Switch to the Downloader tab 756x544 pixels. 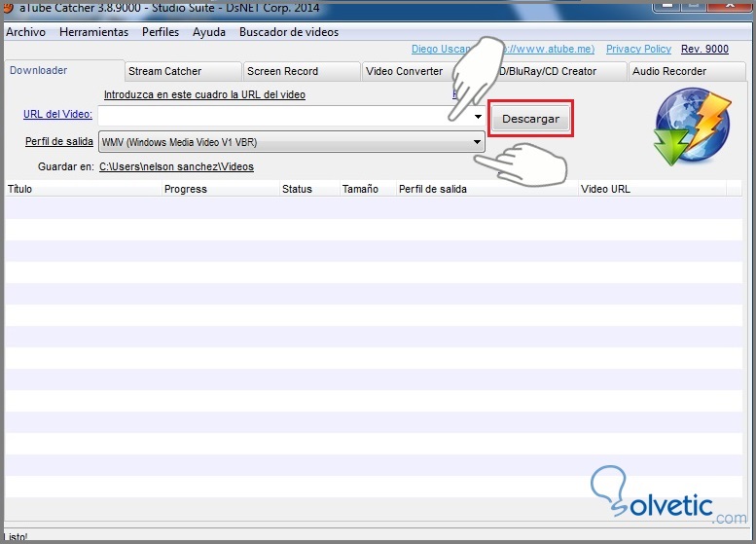(x=64, y=70)
